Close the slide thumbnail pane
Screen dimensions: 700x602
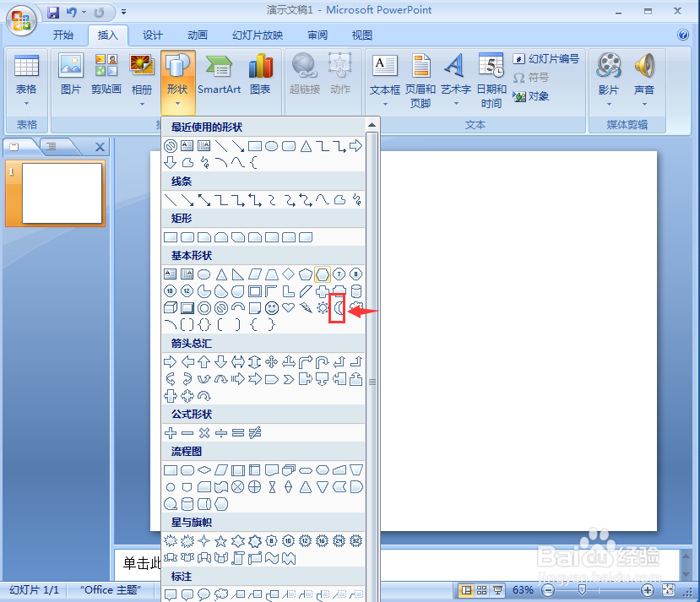tap(100, 147)
